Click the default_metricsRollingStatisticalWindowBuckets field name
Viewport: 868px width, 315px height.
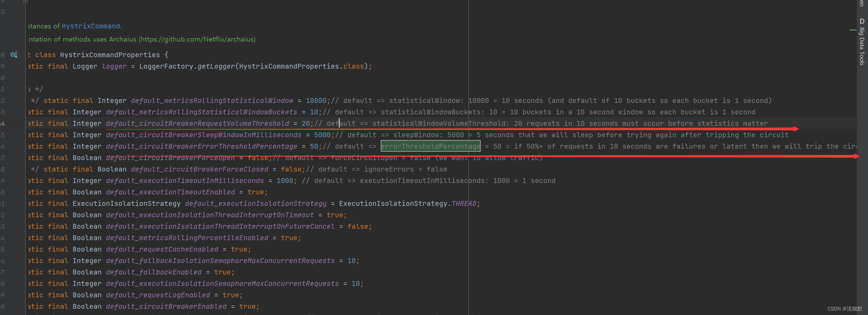(202, 112)
